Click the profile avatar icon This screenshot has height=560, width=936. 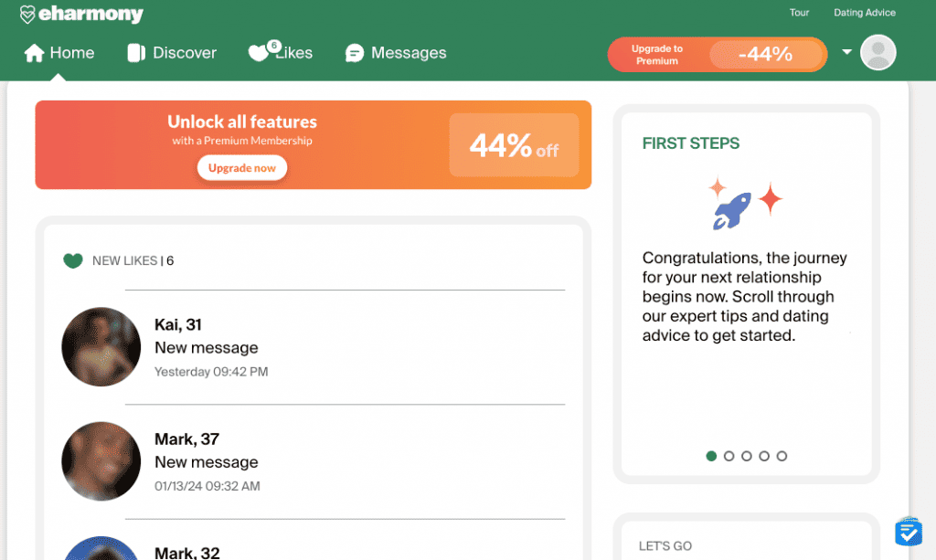[877, 53]
